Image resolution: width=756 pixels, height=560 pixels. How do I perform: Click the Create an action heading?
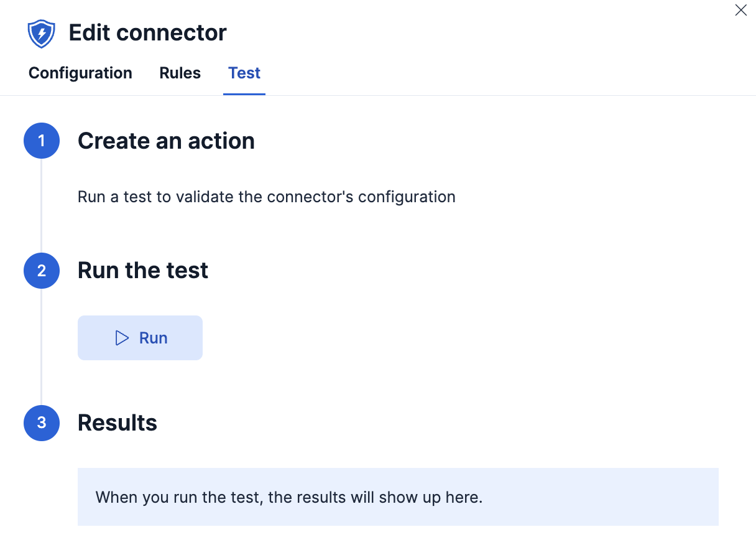tap(166, 141)
